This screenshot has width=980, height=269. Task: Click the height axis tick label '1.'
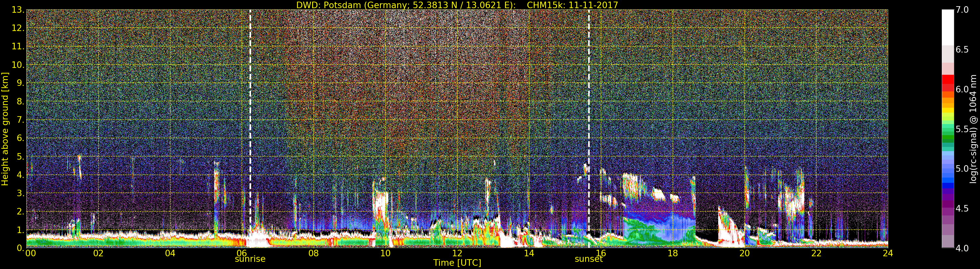[20, 229]
